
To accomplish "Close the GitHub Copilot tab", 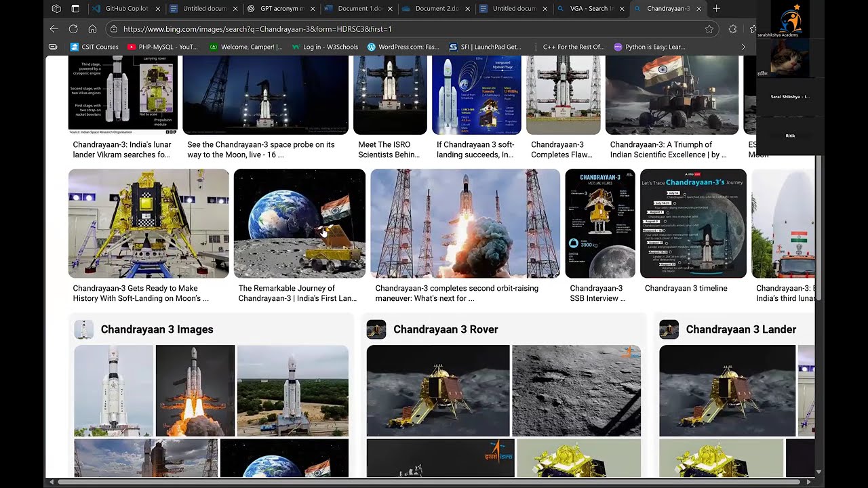I will coord(158,9).
